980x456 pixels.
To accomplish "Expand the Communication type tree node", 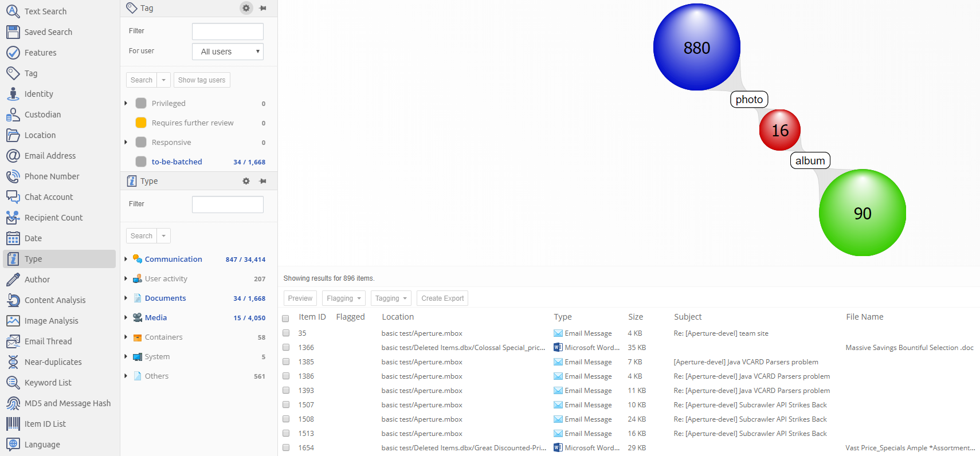I will [x=126, y=260].
